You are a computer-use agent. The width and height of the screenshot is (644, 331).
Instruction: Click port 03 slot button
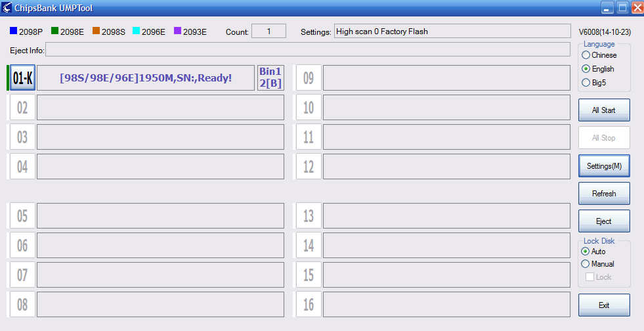coord(22,137)
